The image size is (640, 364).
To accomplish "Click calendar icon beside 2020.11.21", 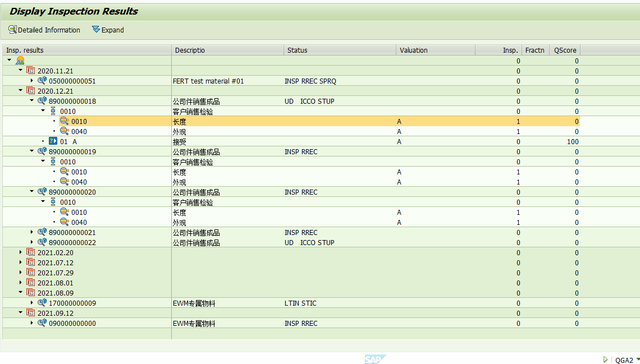I will (31, 70).
